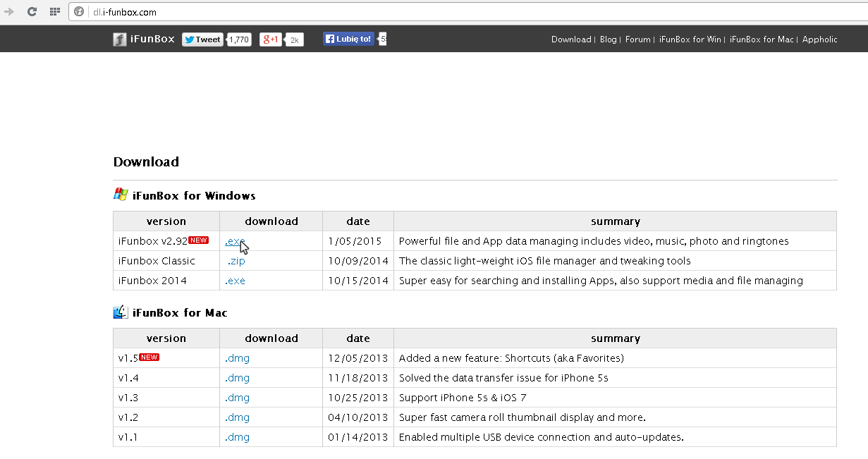Open the Blog menu link

pyautogui.click(x=609, y=39)
